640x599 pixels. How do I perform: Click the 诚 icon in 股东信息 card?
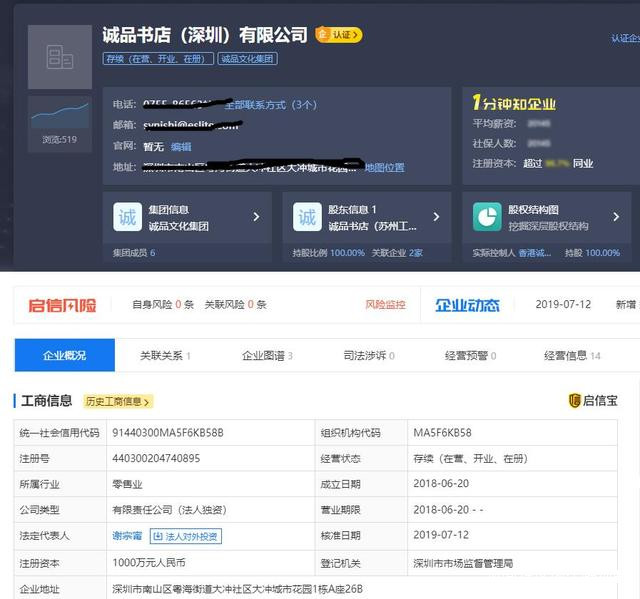pos(307,217)
